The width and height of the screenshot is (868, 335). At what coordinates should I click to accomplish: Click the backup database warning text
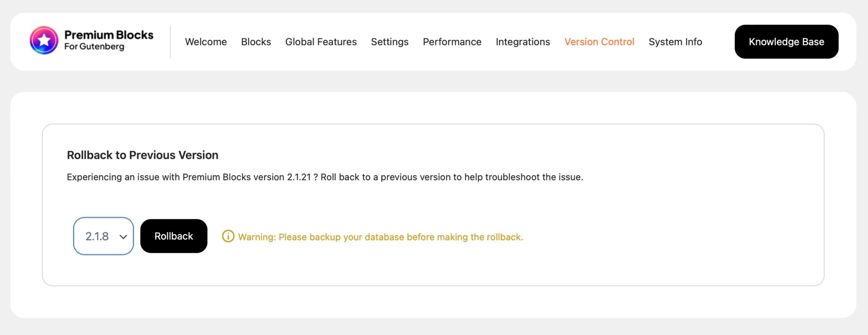point(381,237)
